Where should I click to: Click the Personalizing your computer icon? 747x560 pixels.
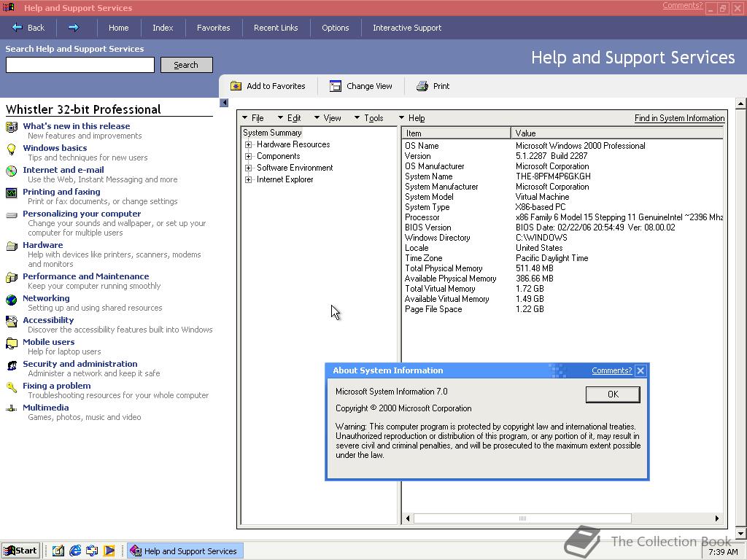[12, 215]
